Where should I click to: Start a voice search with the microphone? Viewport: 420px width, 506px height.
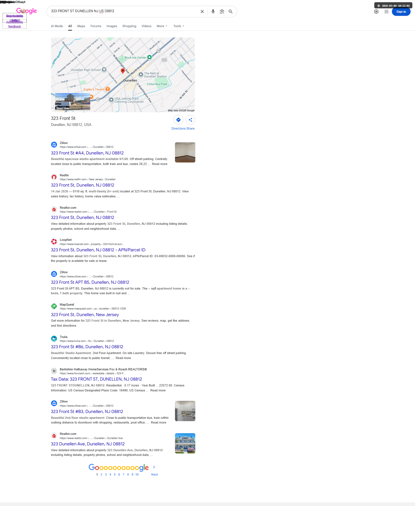(x=213, y=12)
